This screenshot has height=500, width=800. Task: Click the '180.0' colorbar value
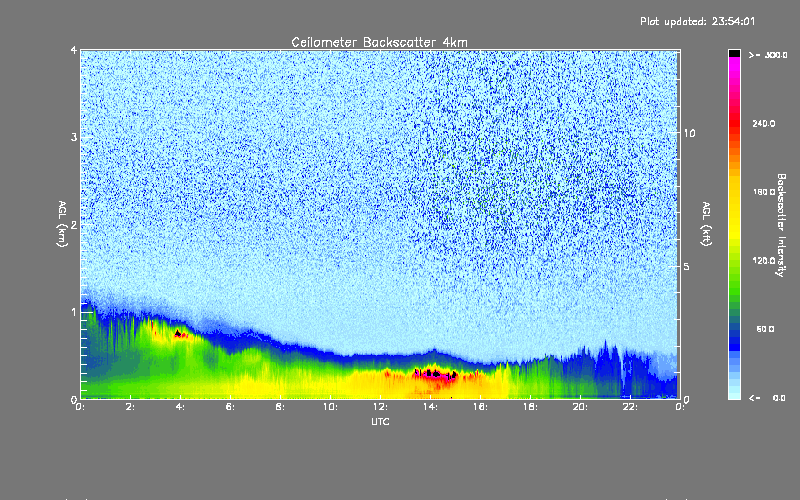coord(764,192)
